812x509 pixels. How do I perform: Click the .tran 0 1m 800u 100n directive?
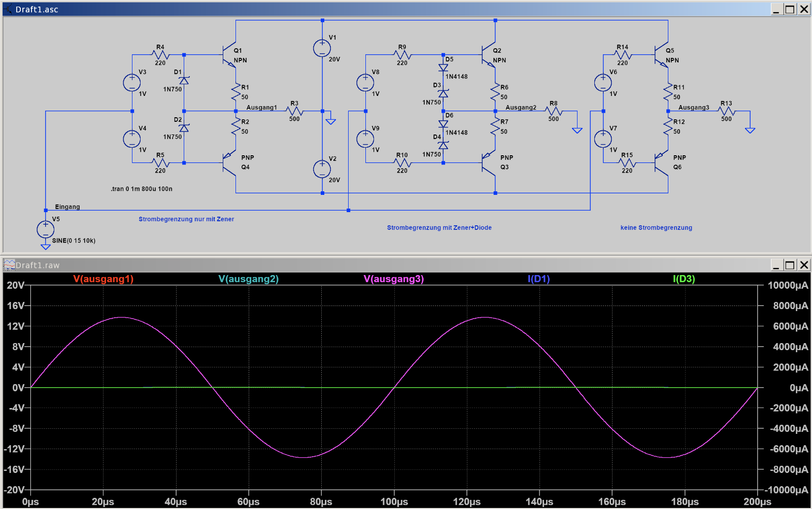click(142, 189)
